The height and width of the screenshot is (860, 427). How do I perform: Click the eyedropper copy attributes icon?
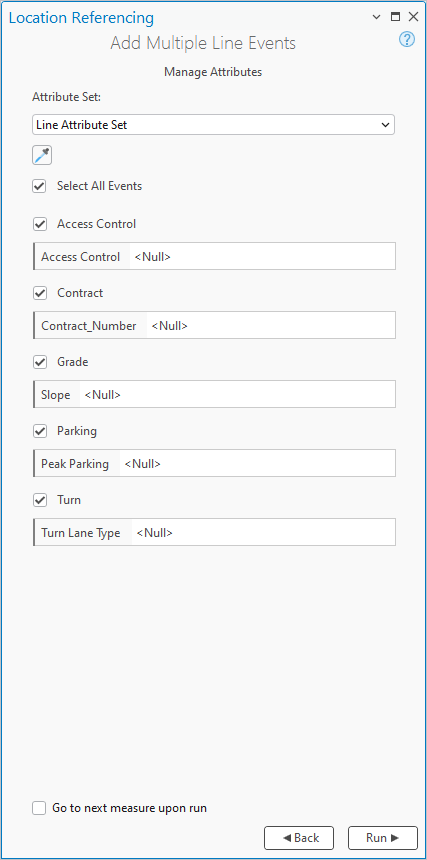tap(42, 155)
